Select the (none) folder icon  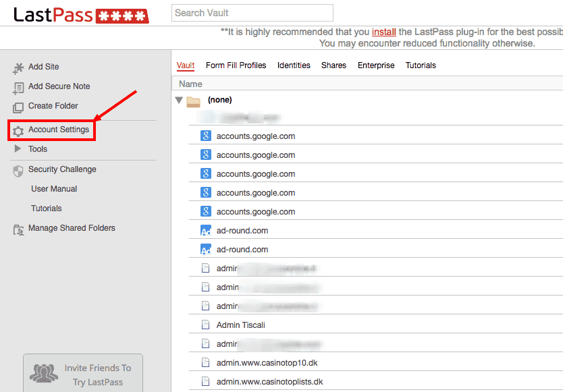193,102
